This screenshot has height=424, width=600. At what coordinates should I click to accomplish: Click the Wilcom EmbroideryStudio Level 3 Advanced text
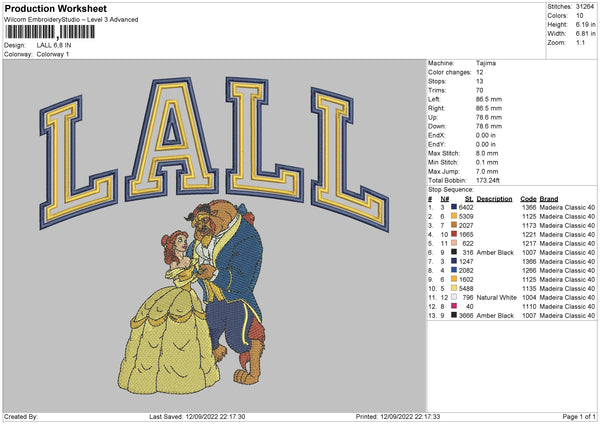71,20
